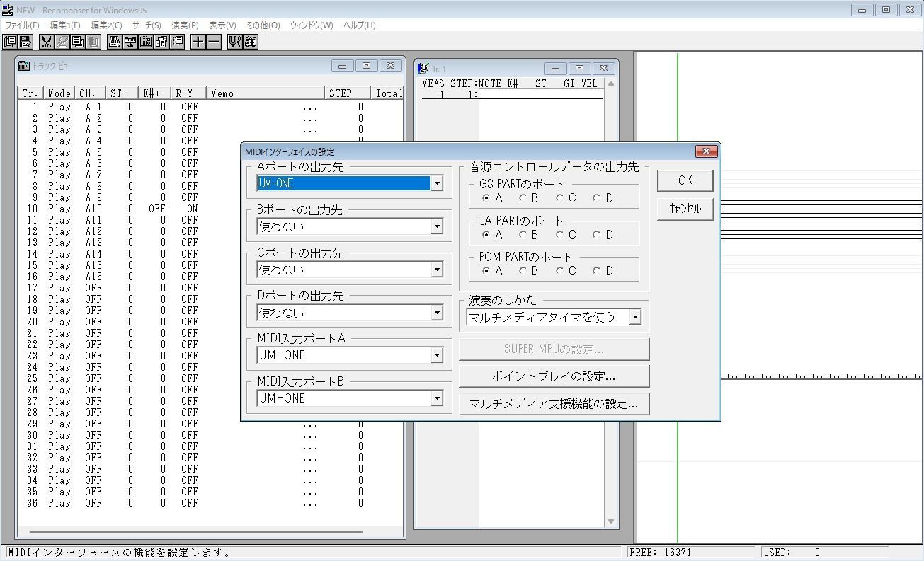Image resolution: width=924 pixels, height=561 pixels.
Task: Click the track view window's title icon
Action: [24, 66]
